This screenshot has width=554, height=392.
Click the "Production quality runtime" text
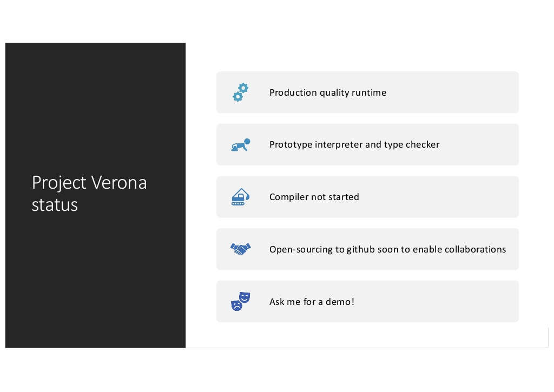[328, 92]
